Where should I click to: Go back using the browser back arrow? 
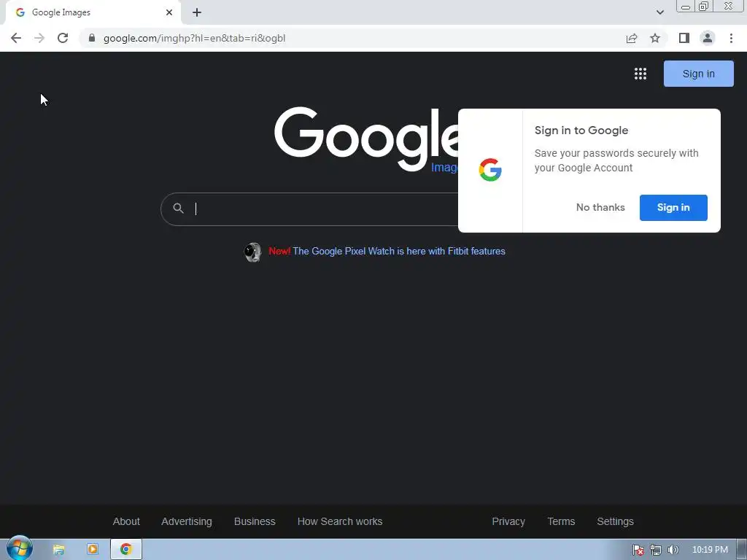pos(16,38)
